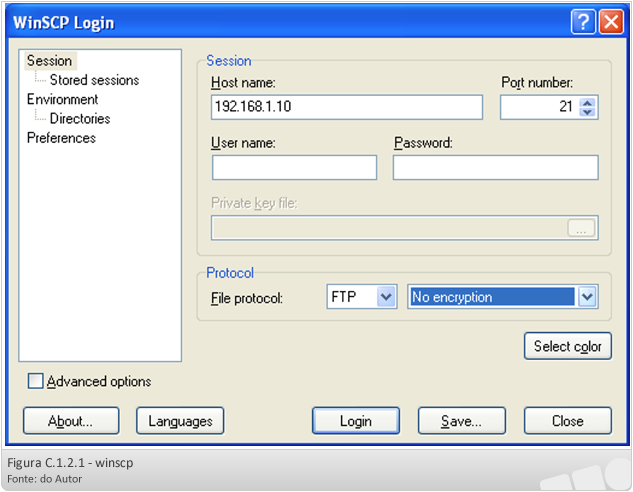This screenshot has height=492, width=633.
Task: Click the Login button
Action: click(x=356, y=421)
